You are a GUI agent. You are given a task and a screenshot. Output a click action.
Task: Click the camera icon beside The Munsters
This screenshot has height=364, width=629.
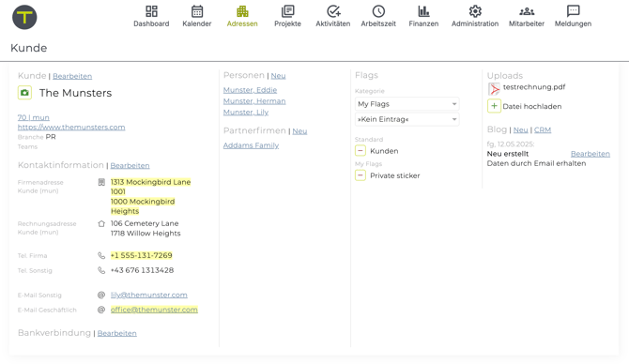(x=24, y=93)
